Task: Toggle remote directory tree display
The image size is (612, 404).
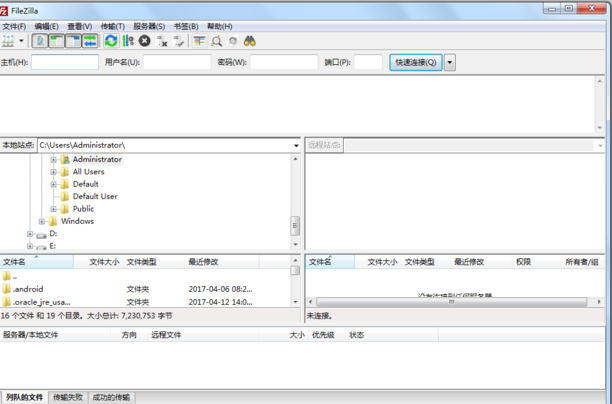Action: click(73, 41)
